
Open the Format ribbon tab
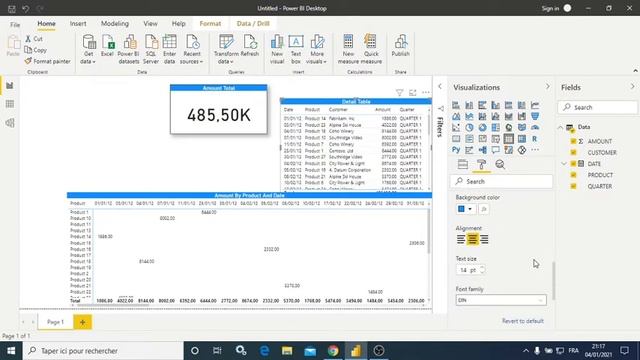pyautogui.click(x=210, y=24)
